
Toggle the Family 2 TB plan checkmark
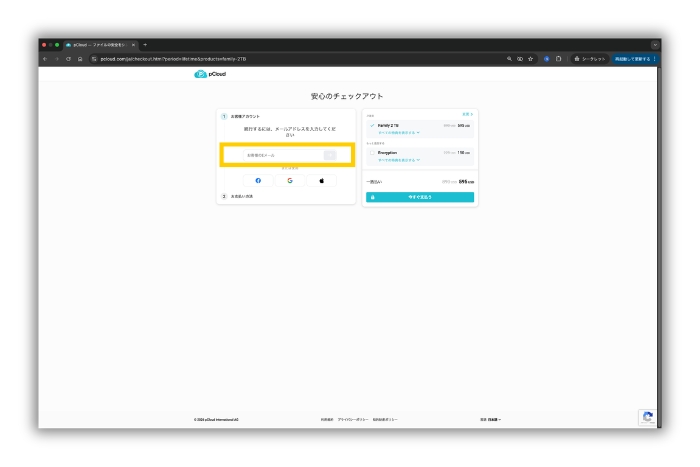tap(372, 126)
